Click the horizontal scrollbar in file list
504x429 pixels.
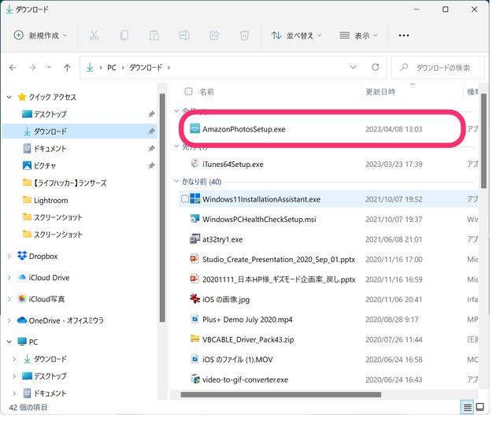(276, 394)
